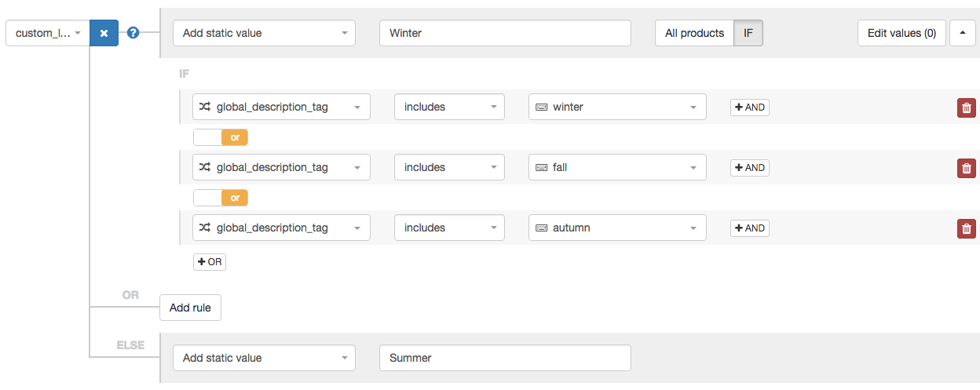
Task: Delete the fall condition with trash icon
Action: [967, 168]
